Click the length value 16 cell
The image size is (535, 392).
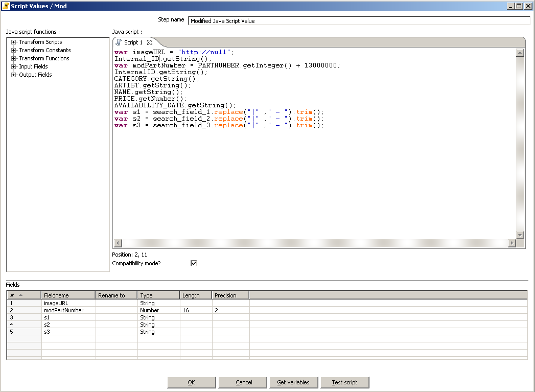click(x=196, y=310)
